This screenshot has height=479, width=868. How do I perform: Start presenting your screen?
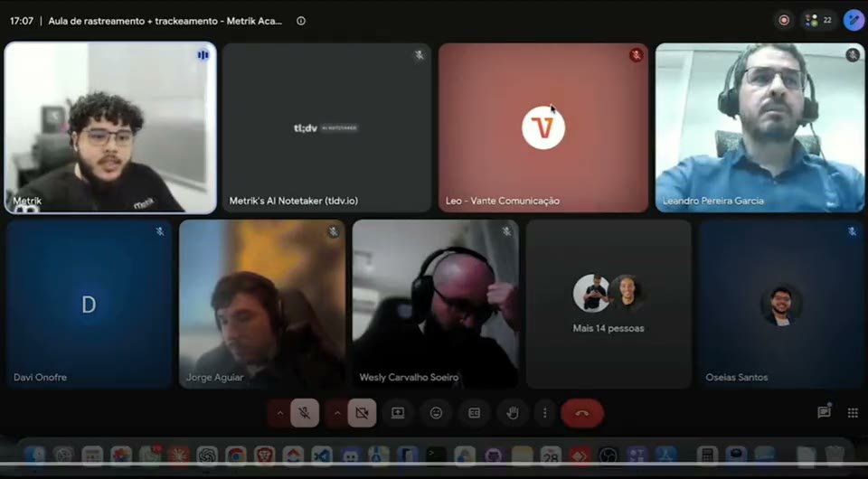398,413
